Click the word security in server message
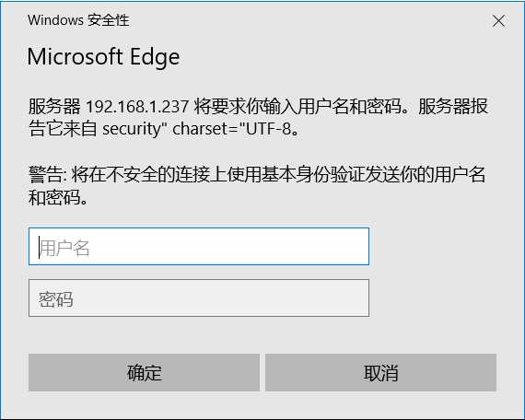 click(132, 129)
